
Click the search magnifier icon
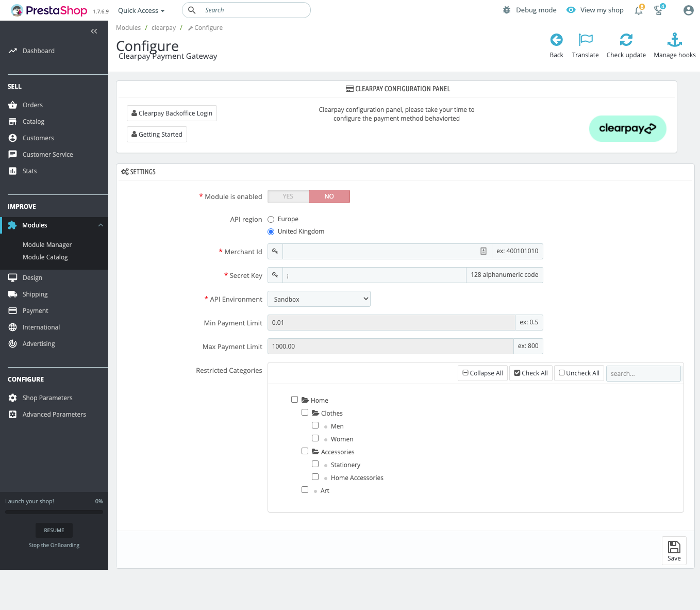tap(192, 10)
